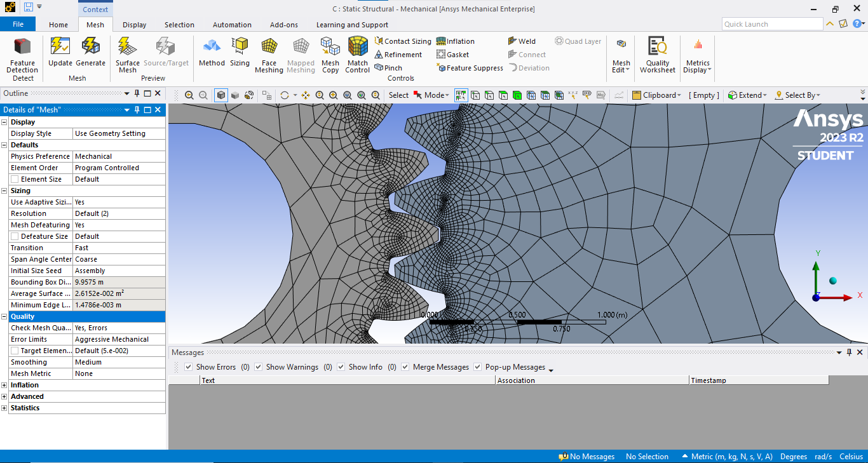The image size is (868, 463).
Task: Click the Update mesh icon
Action: pos(60,47)
